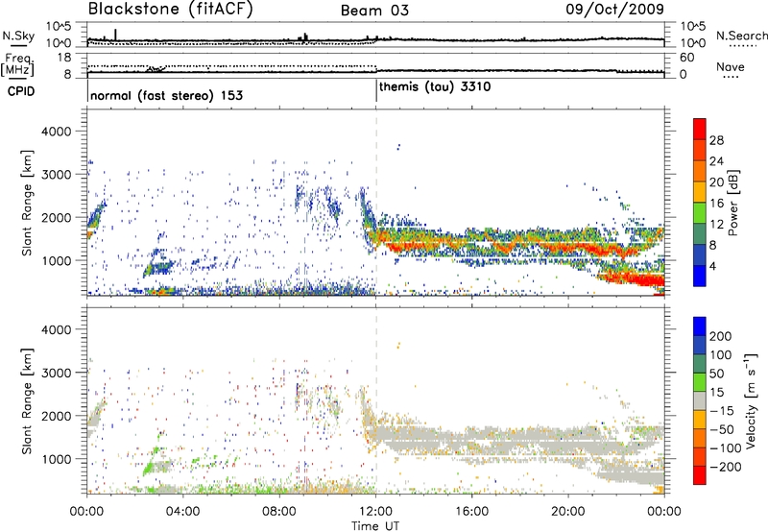This screenshot has width=768, height=532.
Task: Click 'normal (fast stereo) 153' CPID text
Action: [x=166, y=95]
